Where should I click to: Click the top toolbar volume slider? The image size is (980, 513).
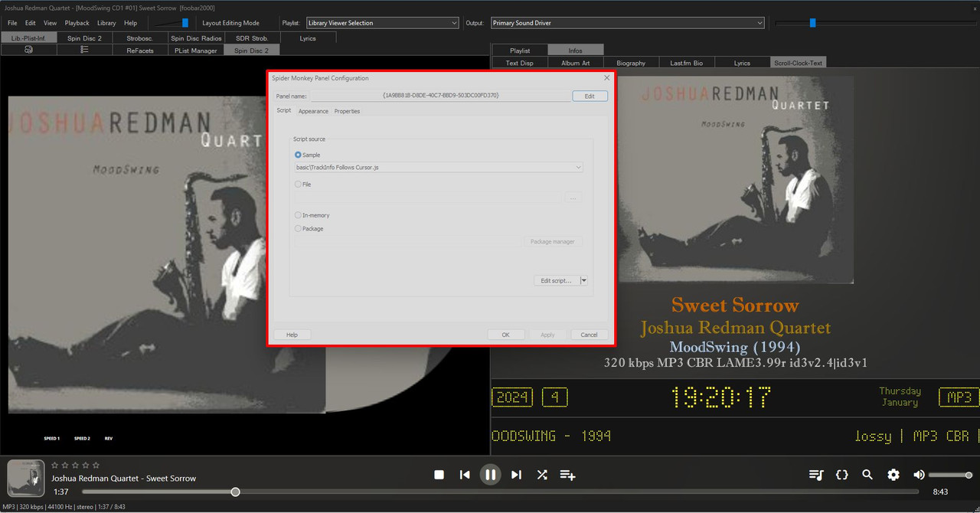185,23
